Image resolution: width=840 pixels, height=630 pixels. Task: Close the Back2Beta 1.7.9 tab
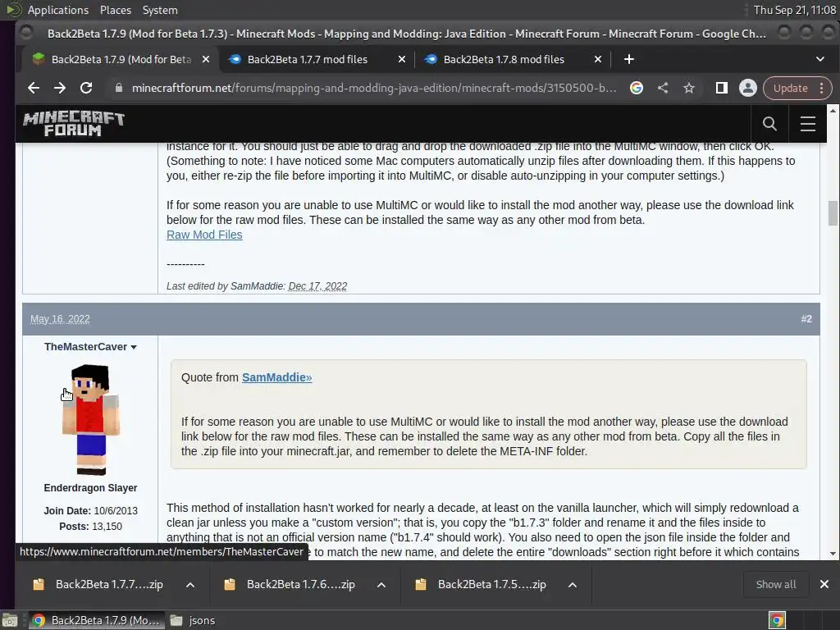click(206, 59)
